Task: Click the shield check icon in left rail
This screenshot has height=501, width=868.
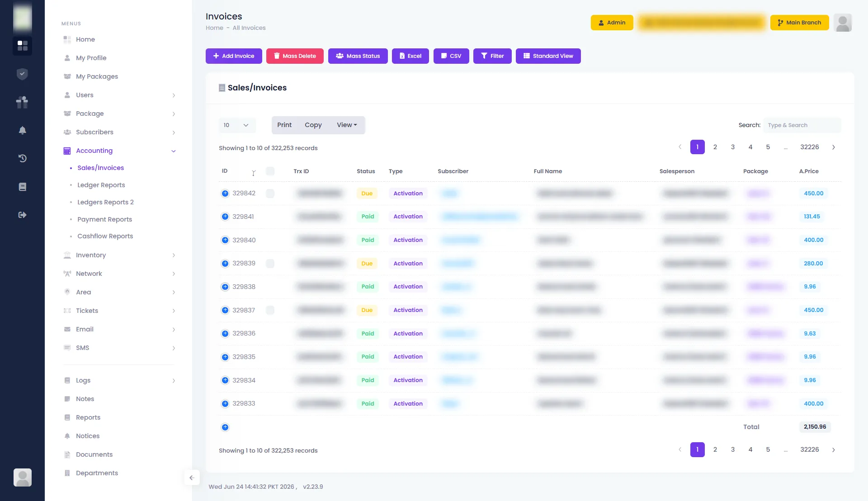Action: coord(22,74)
